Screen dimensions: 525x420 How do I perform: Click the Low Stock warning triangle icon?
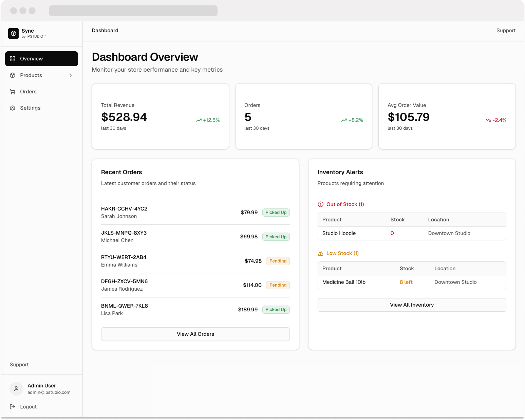[x=320, y=253]
